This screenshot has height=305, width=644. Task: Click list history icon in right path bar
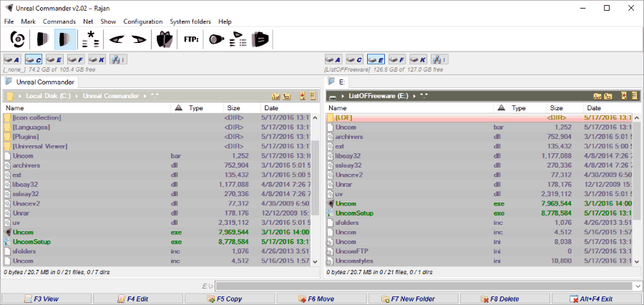[x=635, y=96]
